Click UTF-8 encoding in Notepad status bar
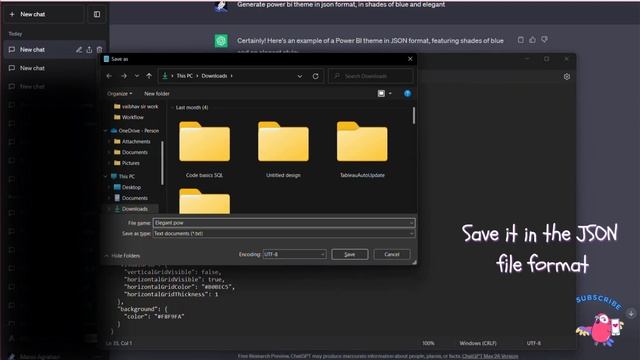The width and height of the screenshot is (640, 360). [x=533, y=343]
